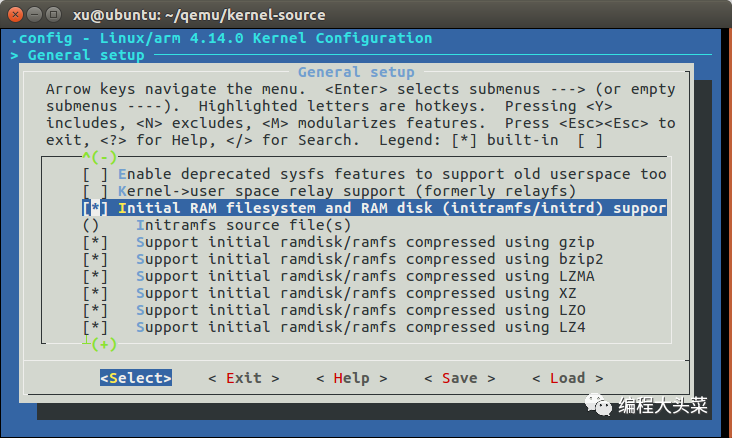Click the Select button

(136, 378)
